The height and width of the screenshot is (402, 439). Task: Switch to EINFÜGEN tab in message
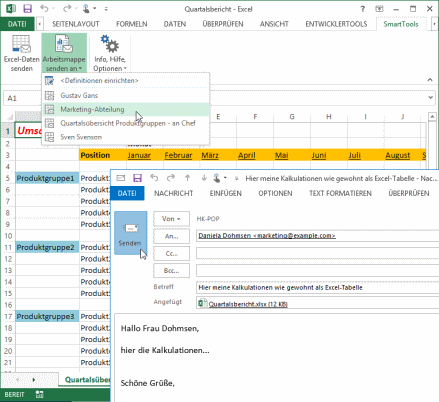[226, 193]
